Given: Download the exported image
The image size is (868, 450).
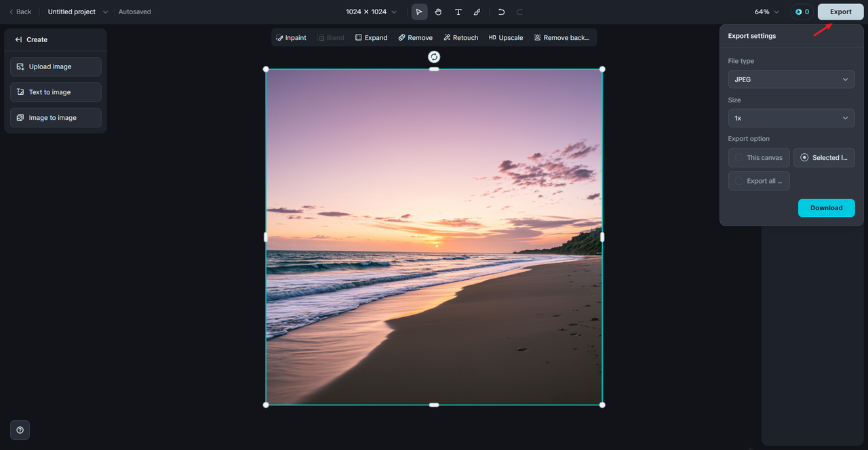Looking at the screenshot, I should (x=826, y=207).
